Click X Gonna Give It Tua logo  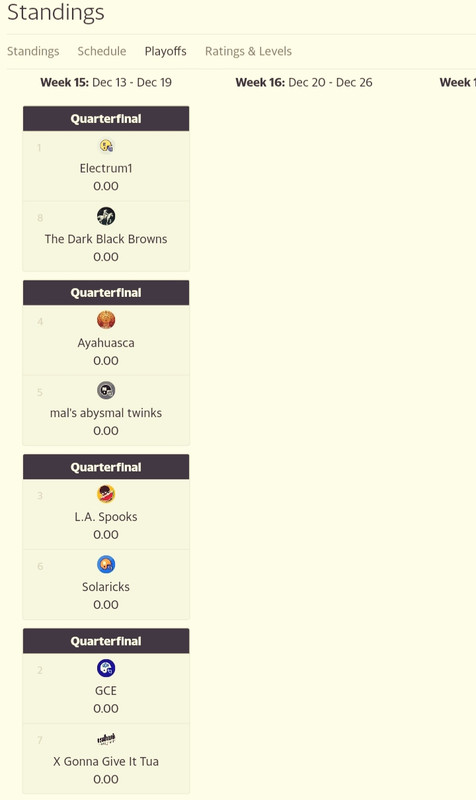(106, 739)
